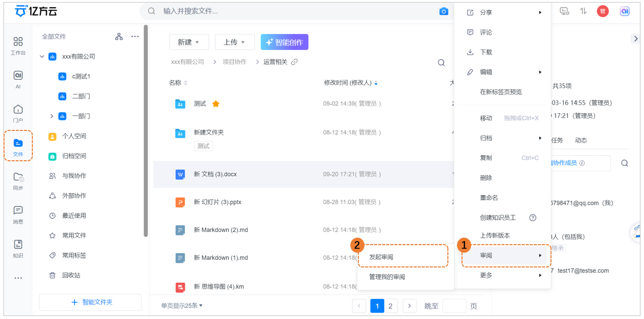Expand the 一部门 tree node
Image resolution: width=644 pixels, height=319 pixels.
52,116
